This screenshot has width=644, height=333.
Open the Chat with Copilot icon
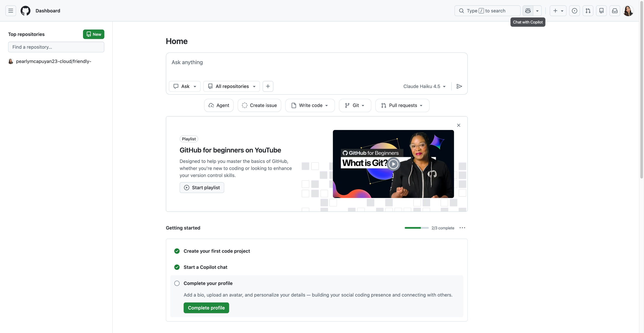pos(528,11)
